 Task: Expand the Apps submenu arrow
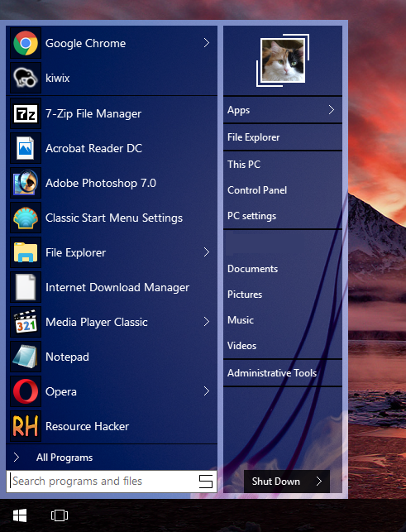coord(332,109)
